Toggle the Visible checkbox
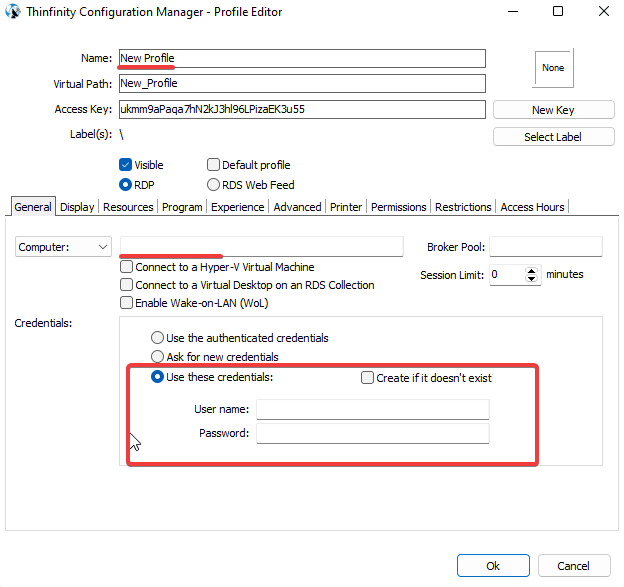 tap(125, 164)
